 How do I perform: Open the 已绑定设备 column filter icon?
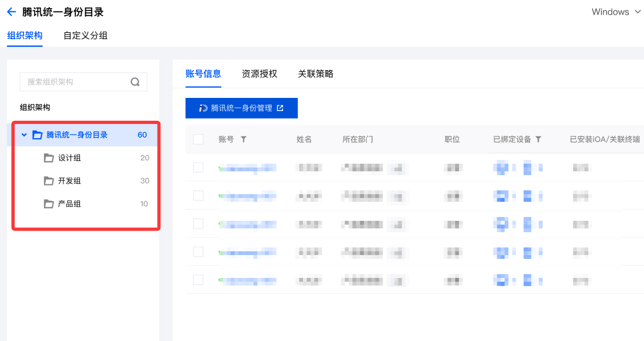coord(539,139)
